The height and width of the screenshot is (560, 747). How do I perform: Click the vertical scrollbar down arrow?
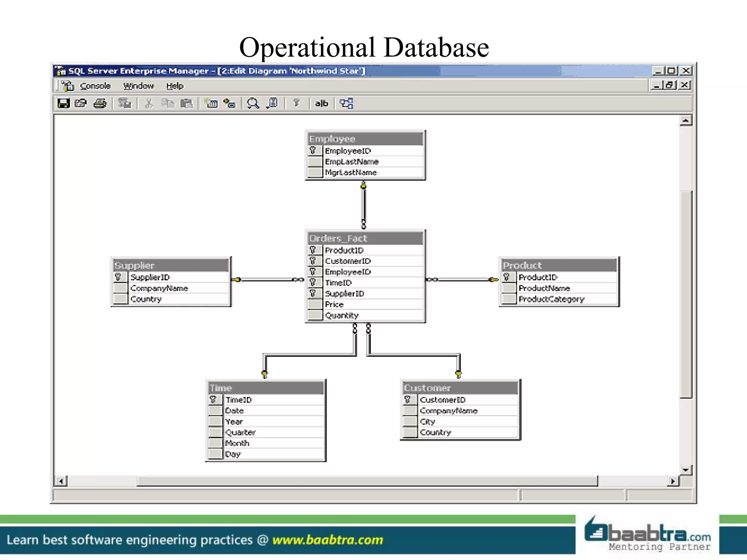[x=686, y=470]
